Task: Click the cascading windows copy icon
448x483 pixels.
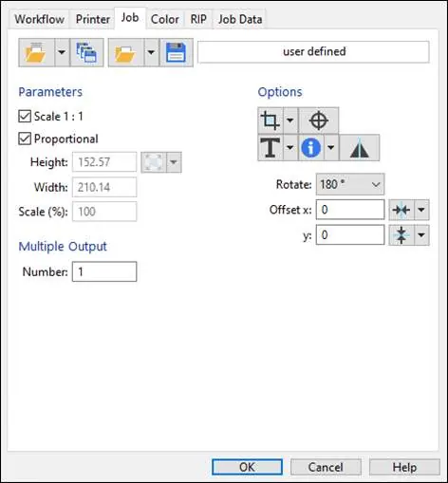Action: 86,52
